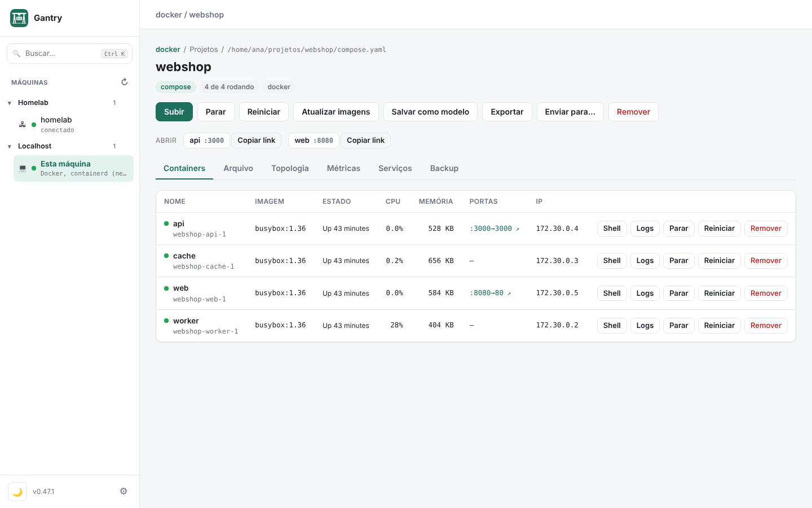This screenshot has height=508, width=812.
Task: Open the web port 8080→80 link
Action: coord(490,293)
